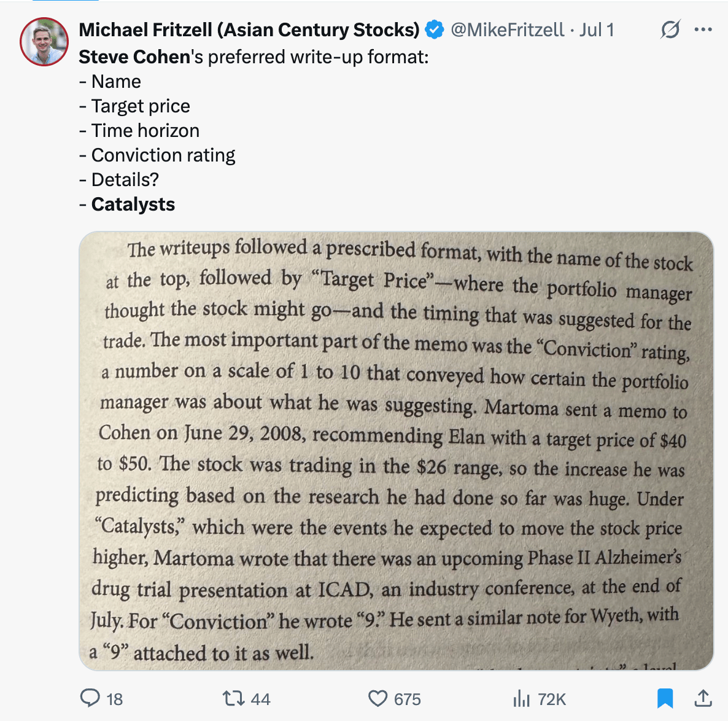This screenshot has width=728, height=721.
Task: Click the repost count 44
Action: click(x=260, y=699)
